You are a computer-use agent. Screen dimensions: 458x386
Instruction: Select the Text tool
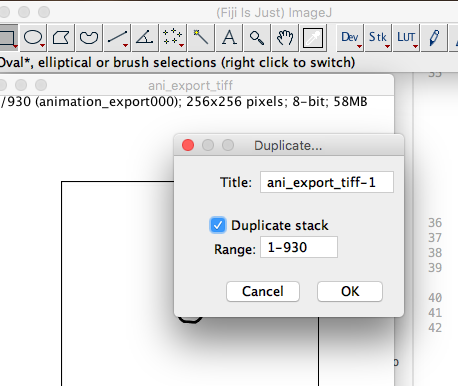point(229,37)
